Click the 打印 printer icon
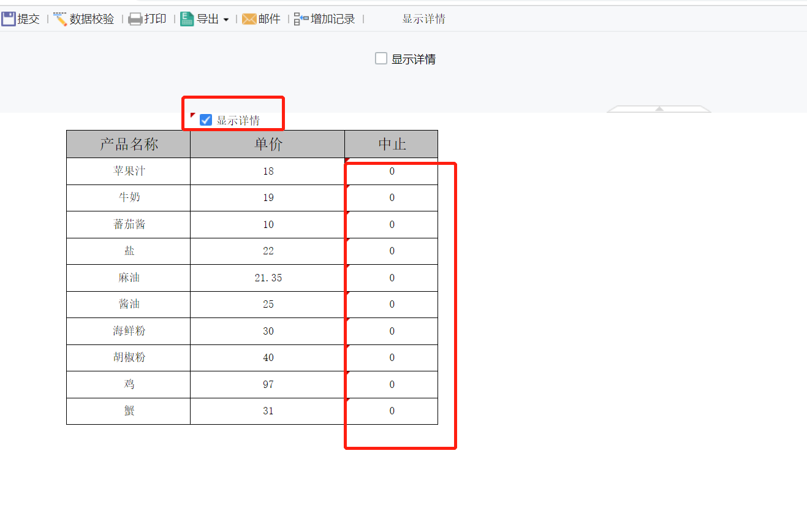Image resolution: width=807 pixels, height=532 pixels. point(135,19)
